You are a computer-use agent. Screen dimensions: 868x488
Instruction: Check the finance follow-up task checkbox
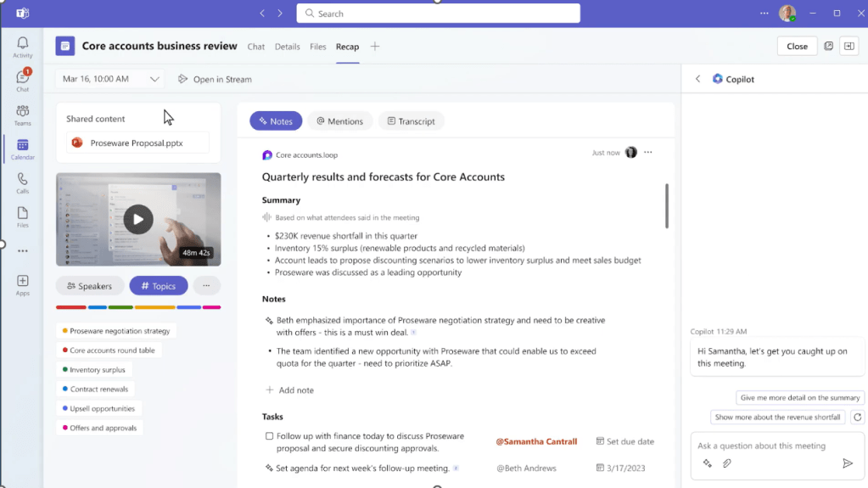point(269,436)
